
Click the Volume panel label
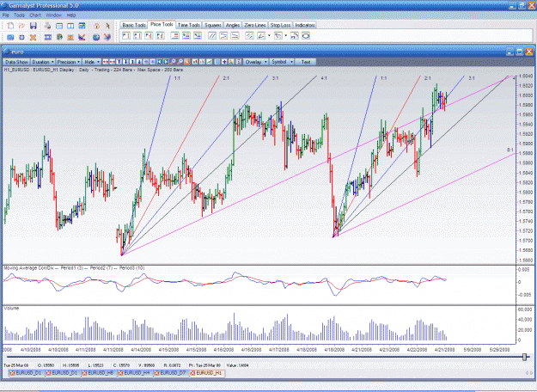11,309
